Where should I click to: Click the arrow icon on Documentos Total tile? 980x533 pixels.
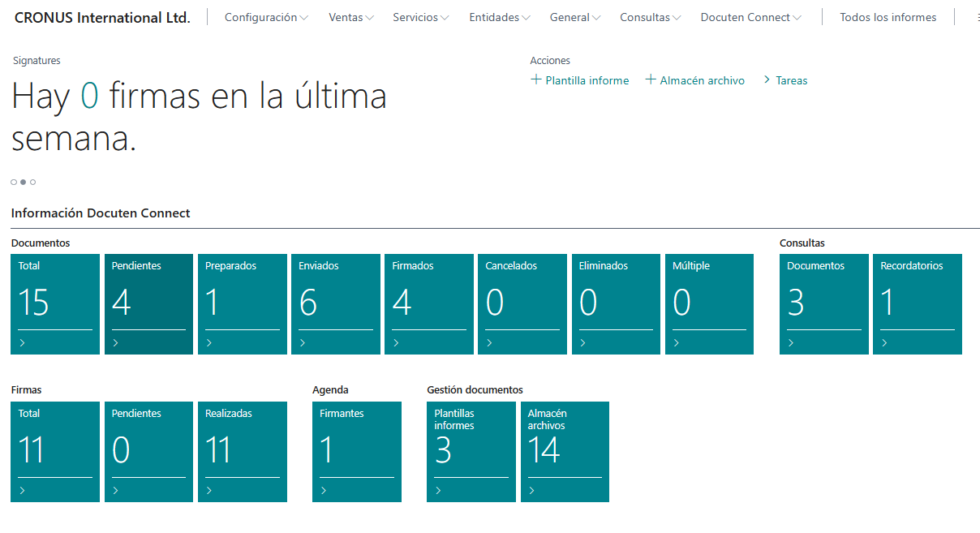[x=23, y=343]
